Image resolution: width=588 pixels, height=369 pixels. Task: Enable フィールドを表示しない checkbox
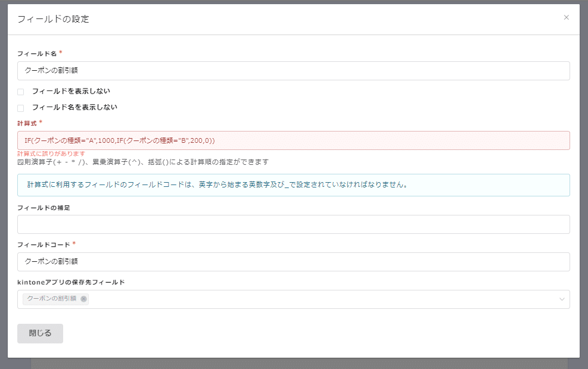coord(21,92)
